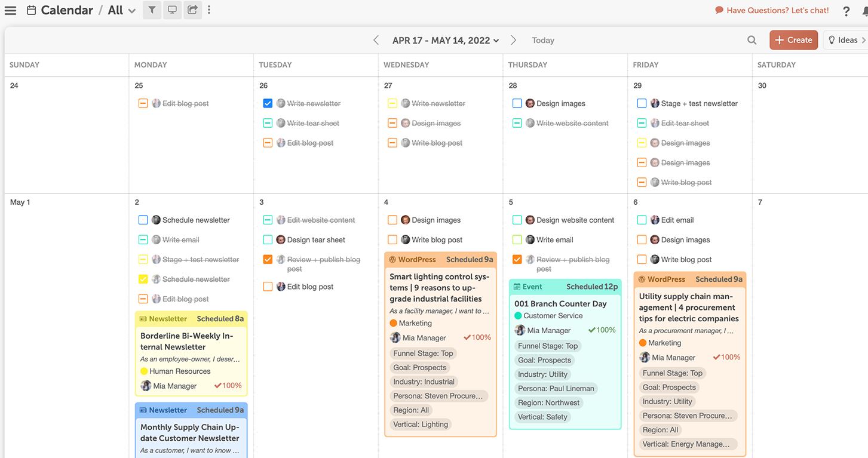
Task: Open the Apr 17 - May 14, 2022 date dropdown
Action: (445, 40)
